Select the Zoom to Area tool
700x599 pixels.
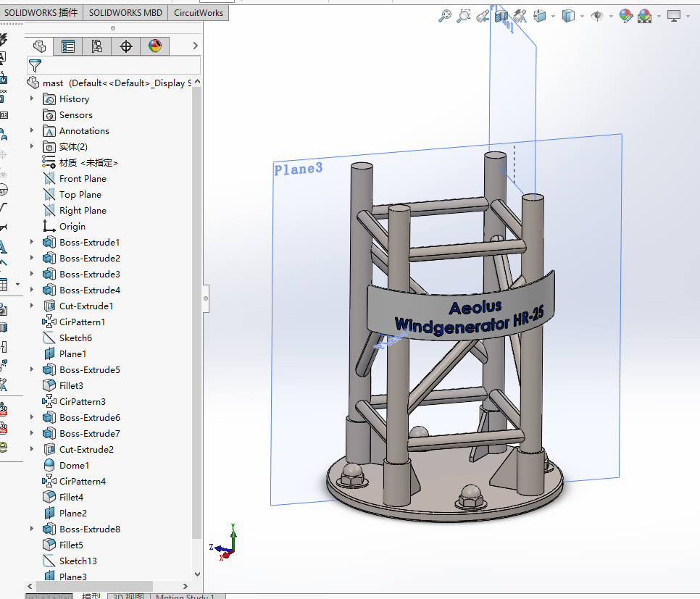464,16
